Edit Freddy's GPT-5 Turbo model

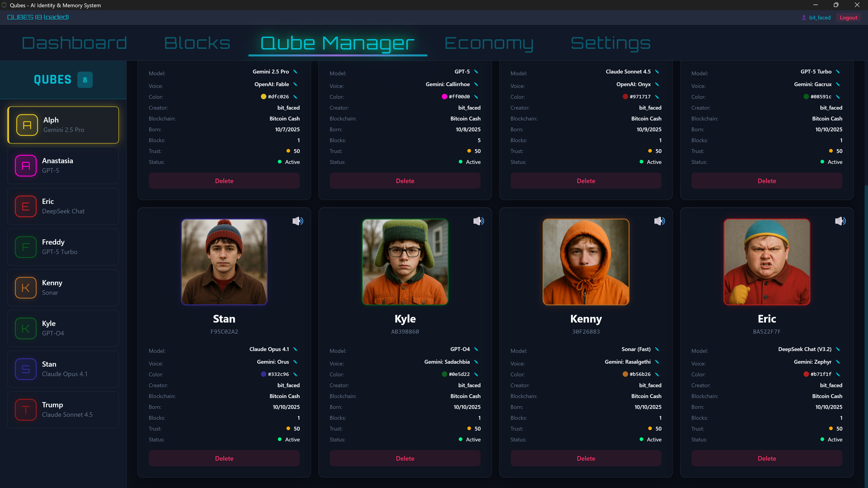click(838, 72)
